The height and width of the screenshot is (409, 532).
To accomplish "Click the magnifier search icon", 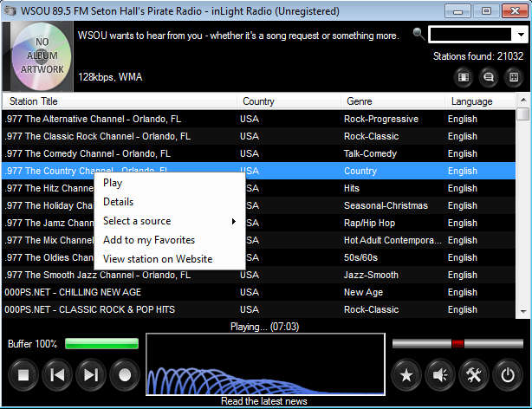I will (419, 35).
